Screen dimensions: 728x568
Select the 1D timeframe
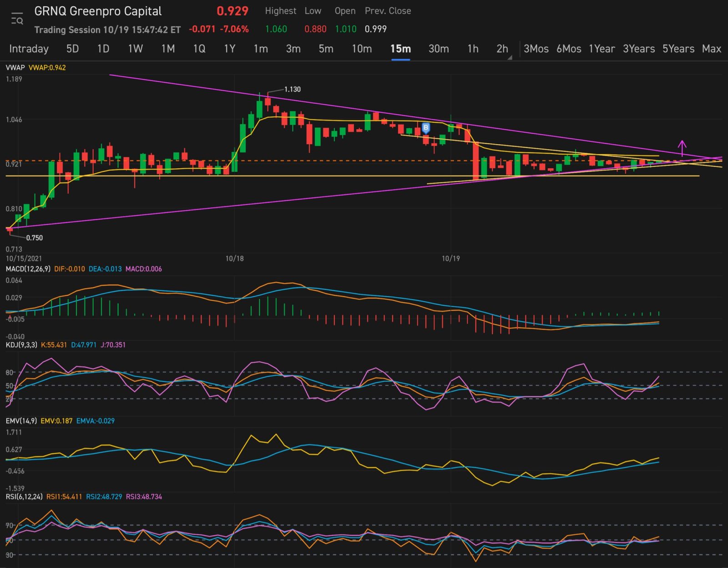pyautogui.click(x=103, y=49)
